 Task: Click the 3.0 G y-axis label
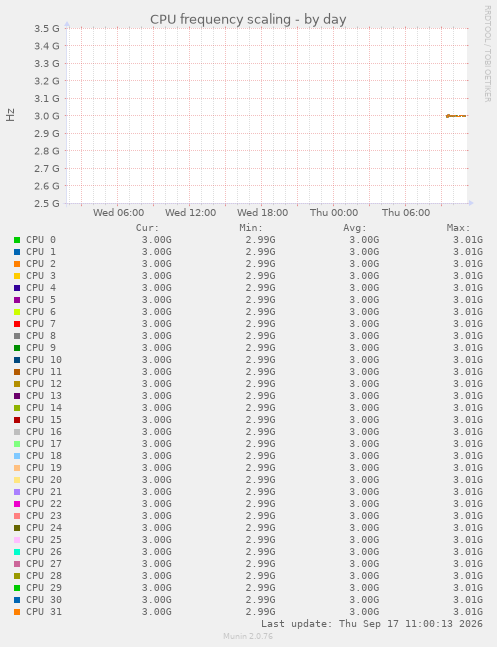pyautogui.click(x=47, y=116)
